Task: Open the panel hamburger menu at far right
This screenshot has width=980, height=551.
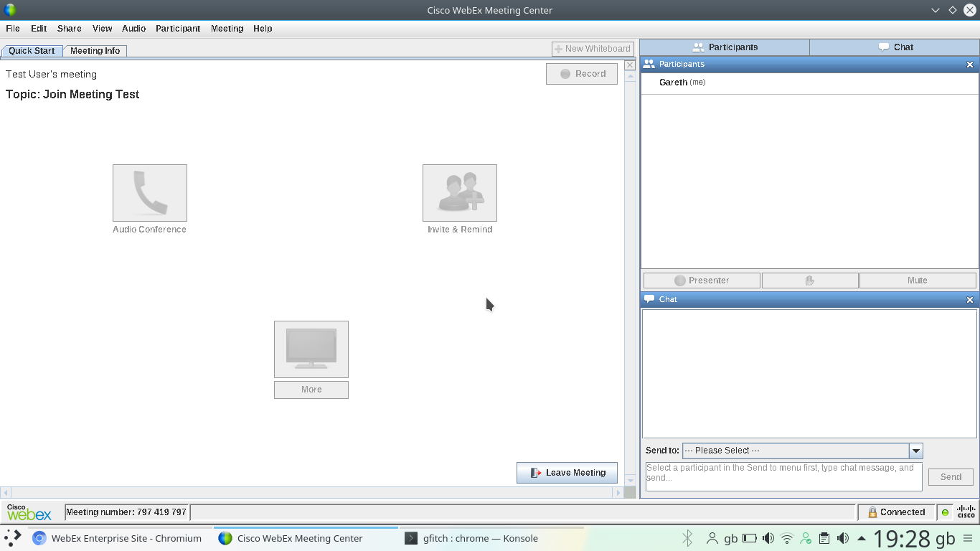Action: (x=968, y=538)
